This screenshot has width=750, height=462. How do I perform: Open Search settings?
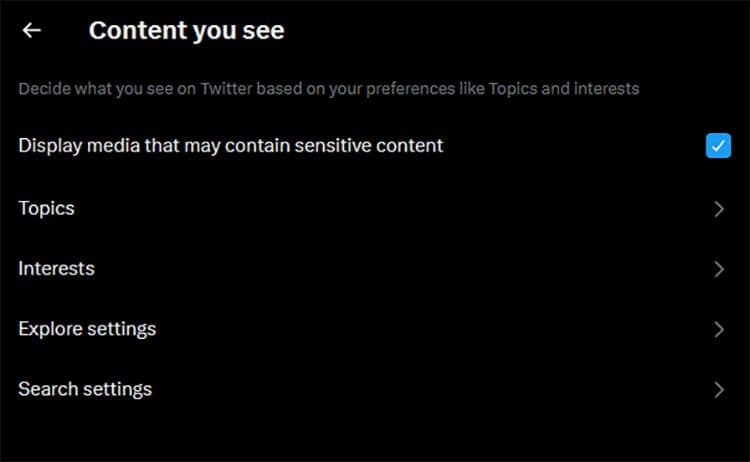(x=370, y=389)
